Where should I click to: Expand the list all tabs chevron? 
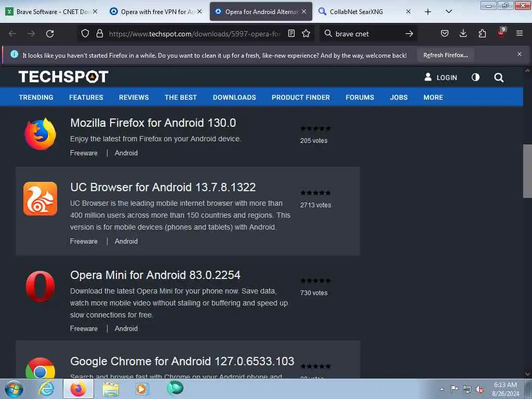(448, 11)
